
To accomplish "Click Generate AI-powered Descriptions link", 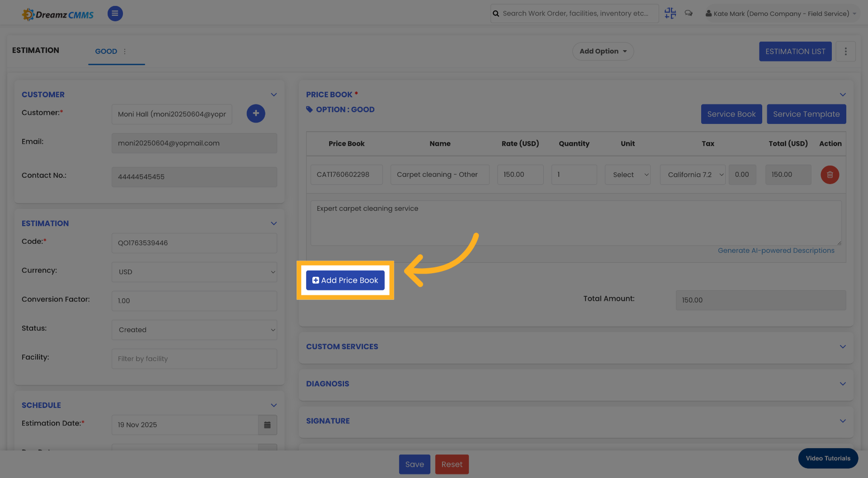I will point(776,251).
